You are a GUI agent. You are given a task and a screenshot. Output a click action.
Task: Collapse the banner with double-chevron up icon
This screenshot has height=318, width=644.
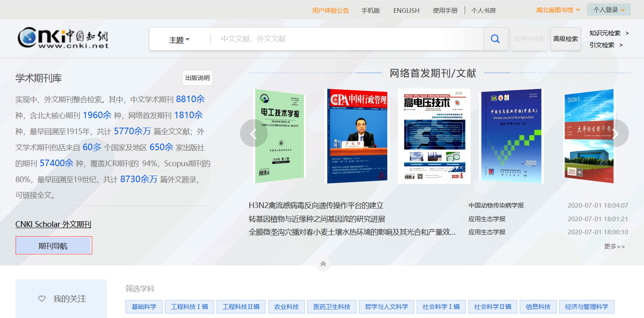tap(323, 264)
